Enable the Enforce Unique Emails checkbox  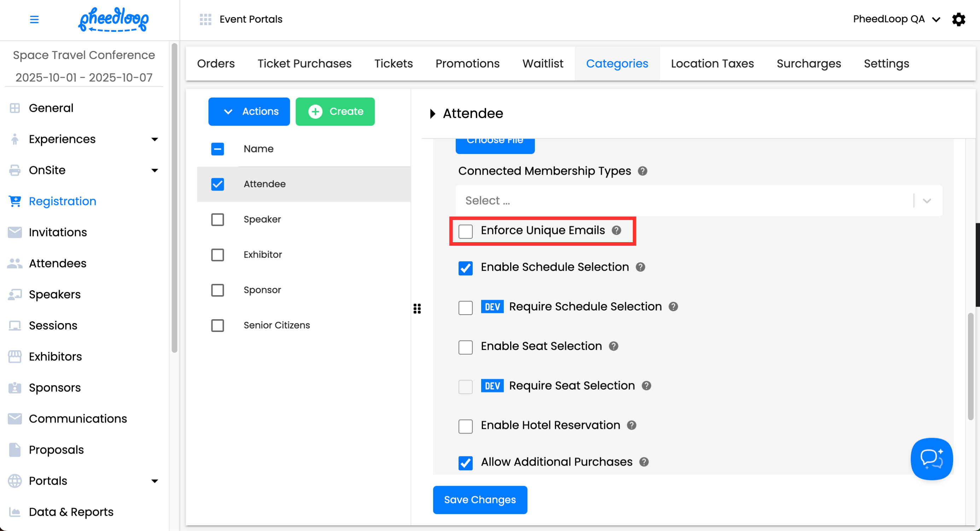click(x=465, y=231)
